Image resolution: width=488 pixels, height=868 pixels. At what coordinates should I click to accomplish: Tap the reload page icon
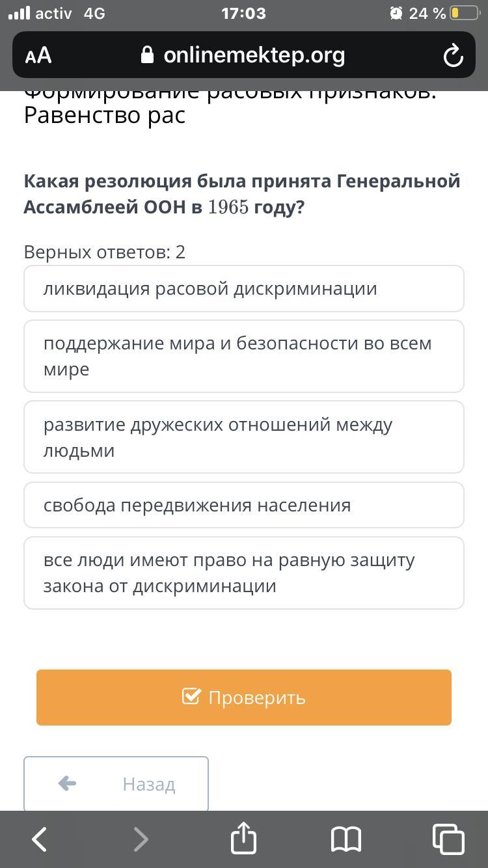click(x=453, y=56)
